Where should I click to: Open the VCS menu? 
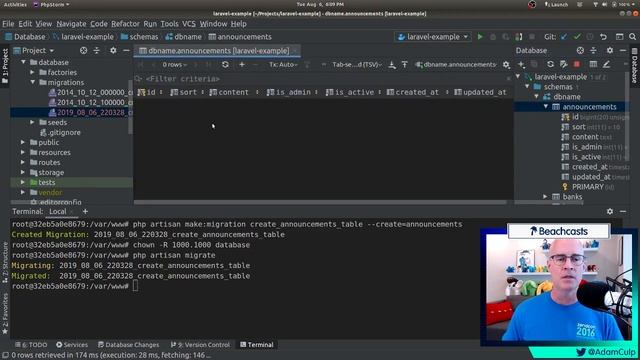[189, 24]
